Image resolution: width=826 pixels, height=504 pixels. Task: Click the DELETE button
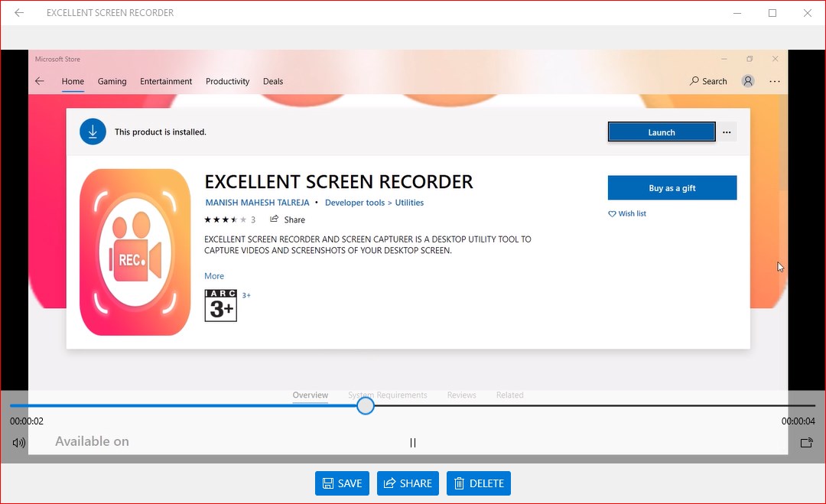point(479,483)
